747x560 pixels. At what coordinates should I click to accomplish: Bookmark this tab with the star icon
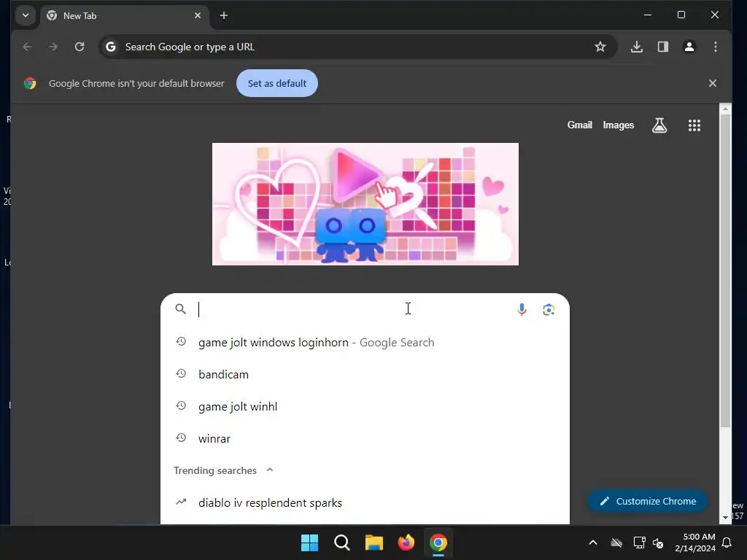(x=600, y=47)
